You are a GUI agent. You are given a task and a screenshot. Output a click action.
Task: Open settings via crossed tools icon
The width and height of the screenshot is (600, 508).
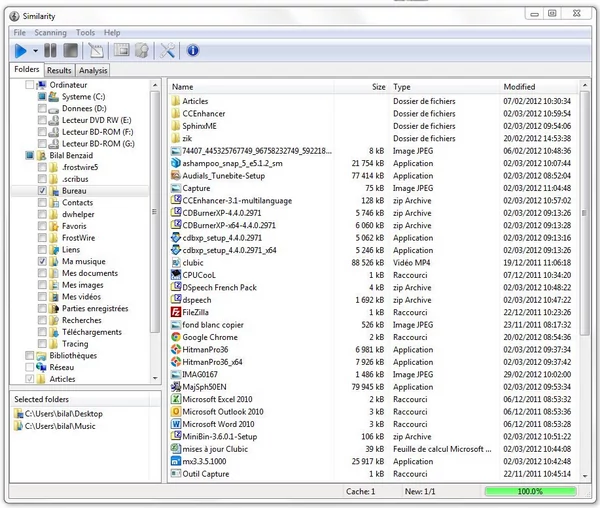click(167, 50)
